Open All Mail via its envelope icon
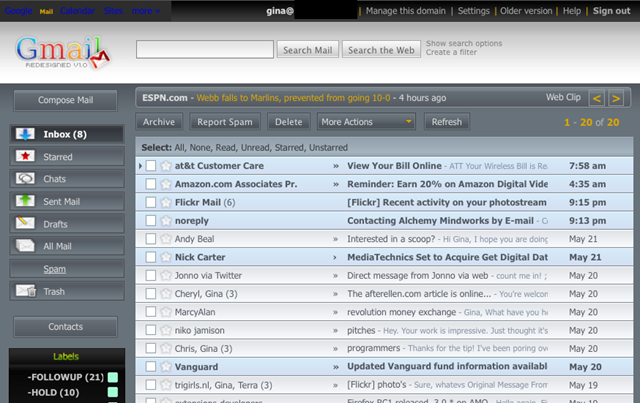This screenshot has height=403, width=640. pyautogui.click(x=25, y=245)
